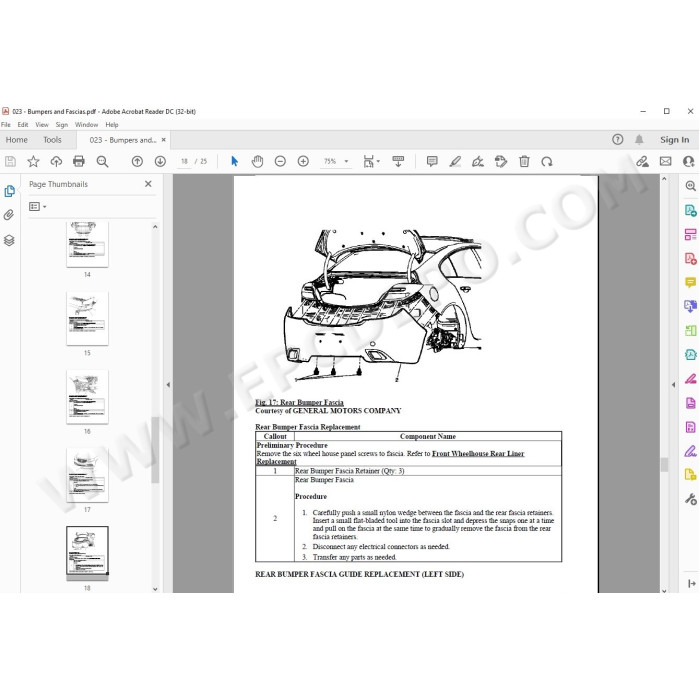This screenshot has height=700, width=700.
Task: Open Front Wheelhouse Rear Liner Replacement link
Action: coord(478,454)
